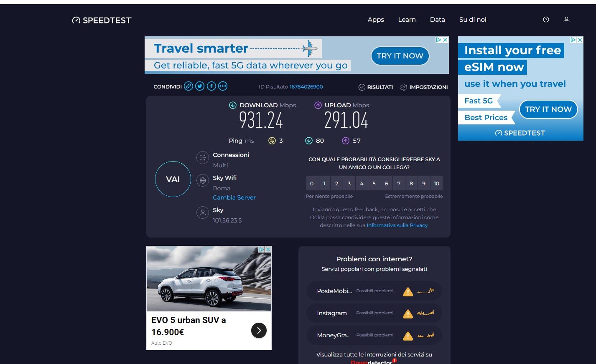Screen dimensions: 596x364
Task: Click the Impostazioni gear icon
Action: click(403, 87)
